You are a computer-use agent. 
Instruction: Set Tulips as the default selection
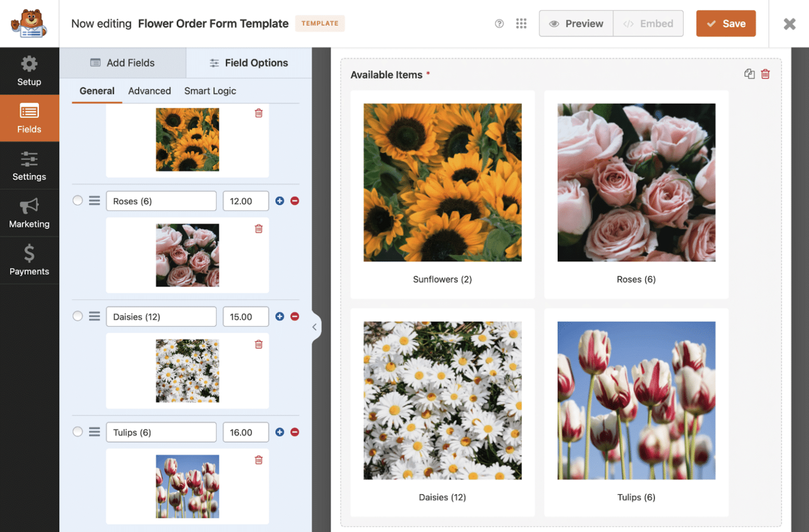click(77, 431)
